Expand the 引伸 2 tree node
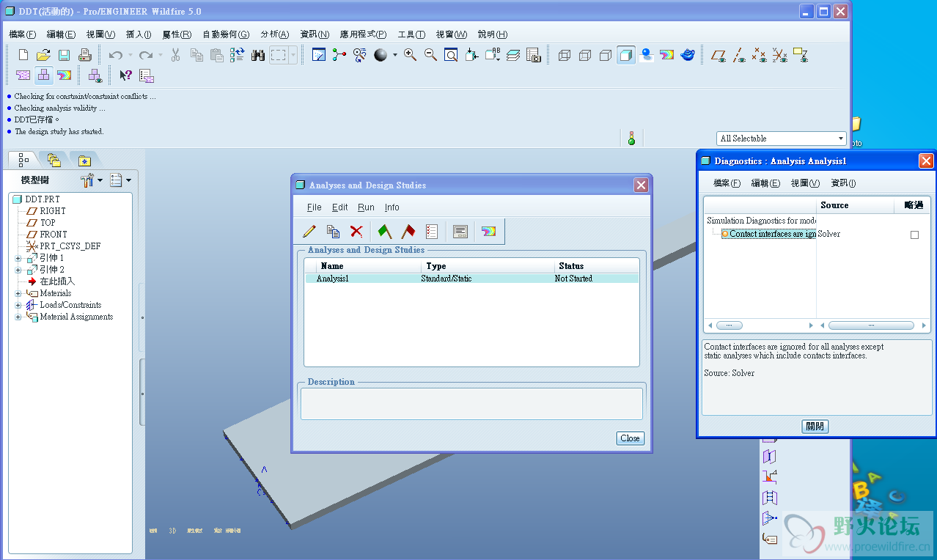Screen dimensions: 937x560 [18, 270]
